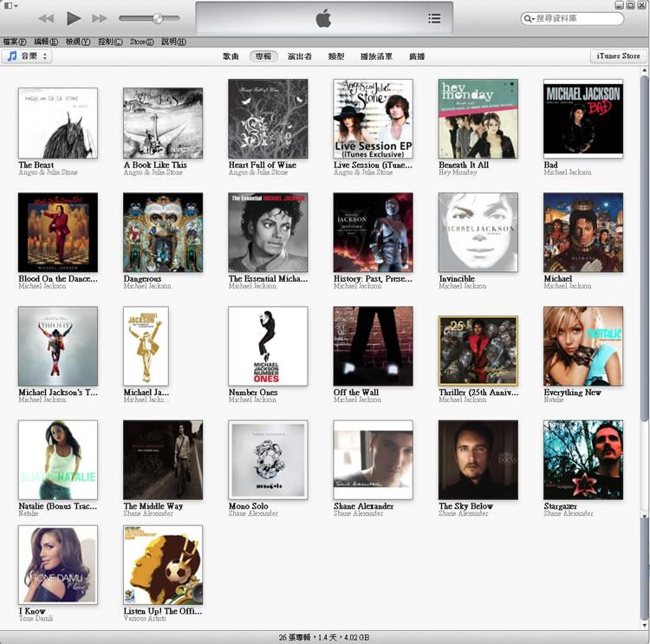
Task: Select the Dangerous album cover
Action: point(163,232)
